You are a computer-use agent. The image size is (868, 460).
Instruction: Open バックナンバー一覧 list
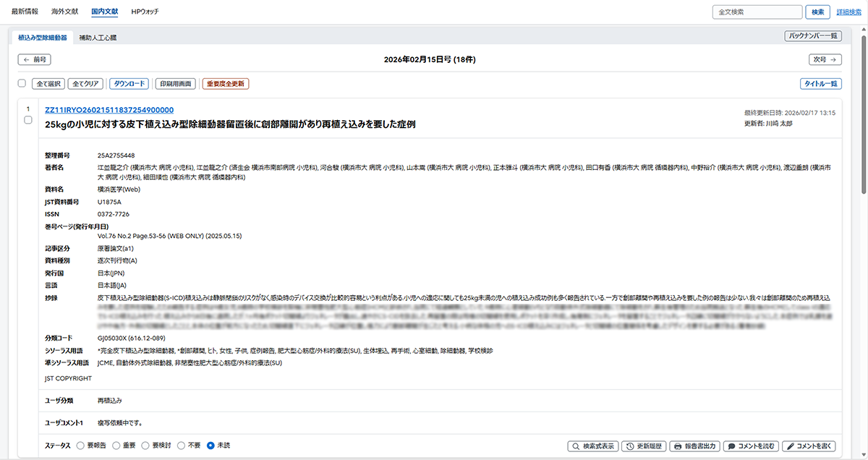click(x=813, y=36)
